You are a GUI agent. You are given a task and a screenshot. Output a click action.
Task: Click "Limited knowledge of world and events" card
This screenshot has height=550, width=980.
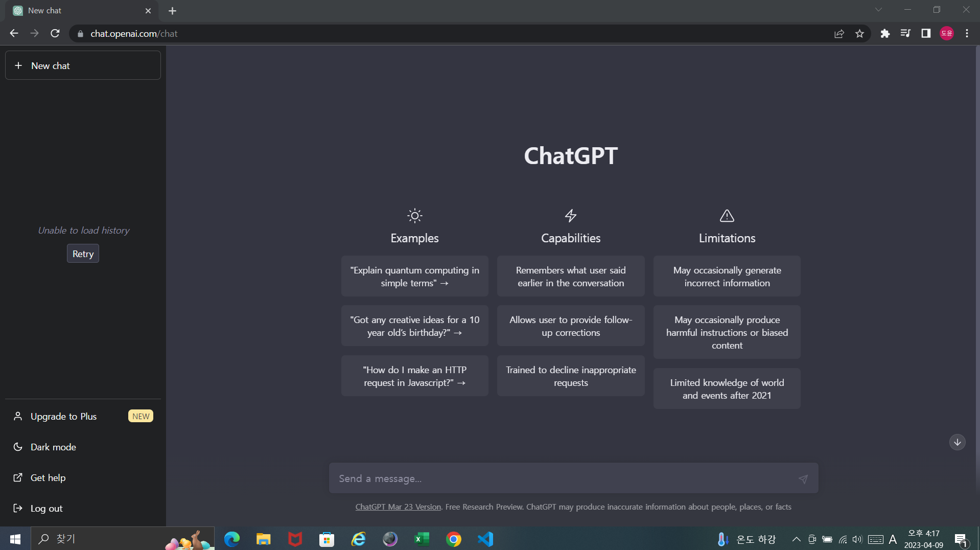click(x=727, y=389)
